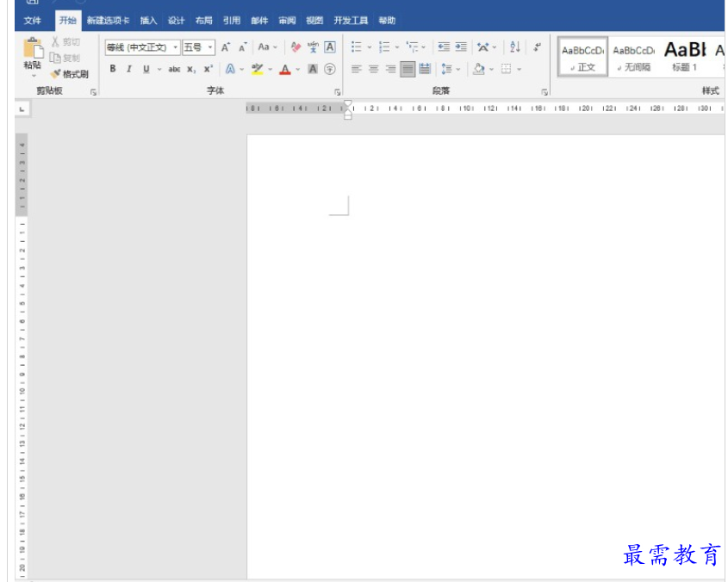Viewport: 728px width, 582px height.
Task: Toggle align right
Action: (x=391, y=69)
